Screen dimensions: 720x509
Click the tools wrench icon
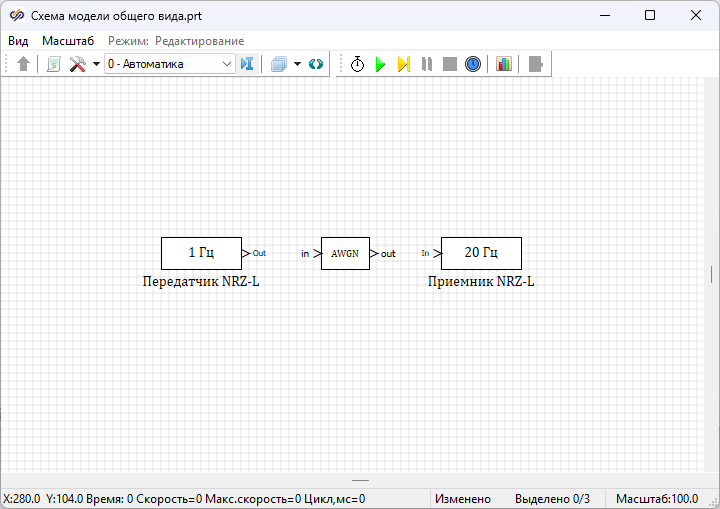(x=77, y=64)
